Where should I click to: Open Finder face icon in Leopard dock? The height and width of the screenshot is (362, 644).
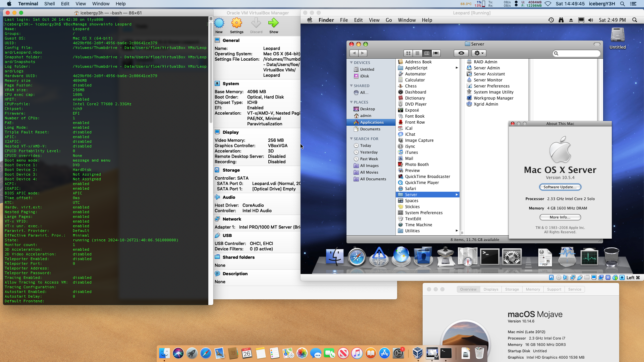pyautogui.click(x=335, y=257)
